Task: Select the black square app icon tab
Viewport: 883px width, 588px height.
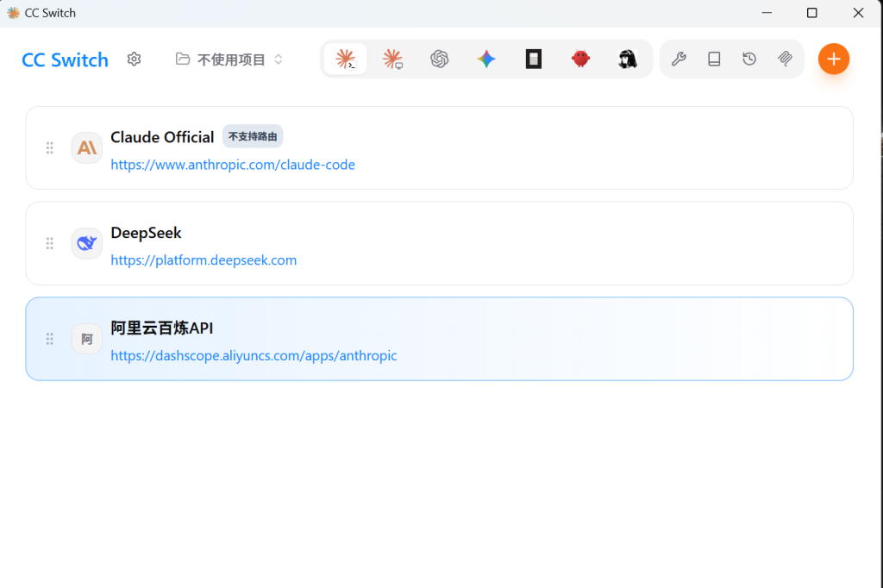Action: tap(533, 59)
